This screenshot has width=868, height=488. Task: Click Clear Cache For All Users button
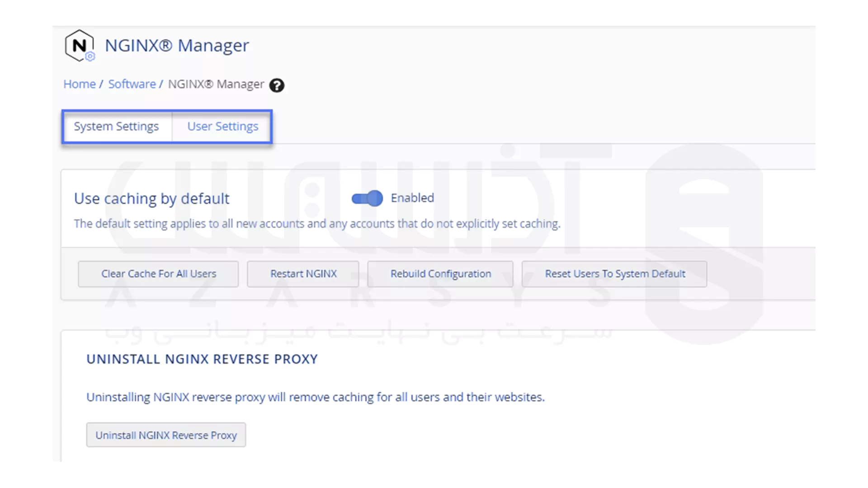pyautogui.click(x=158, y=274)
